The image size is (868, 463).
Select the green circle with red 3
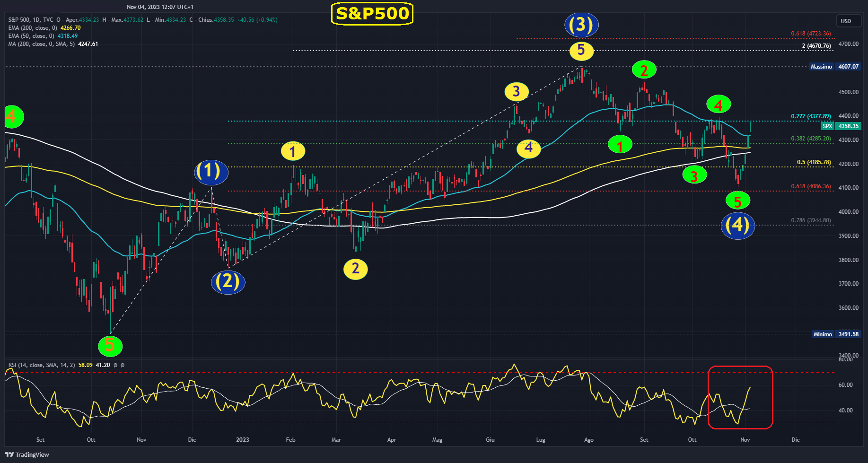coord(694,175)
